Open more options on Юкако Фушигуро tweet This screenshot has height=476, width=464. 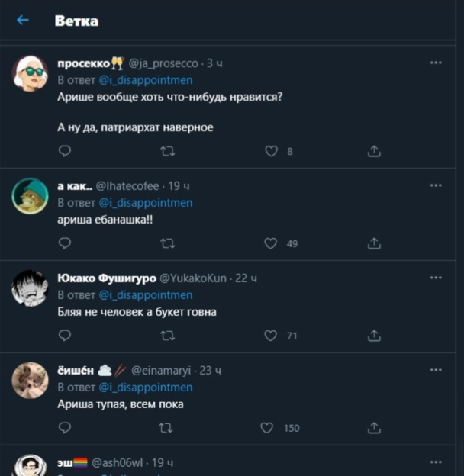coord(436,278)
